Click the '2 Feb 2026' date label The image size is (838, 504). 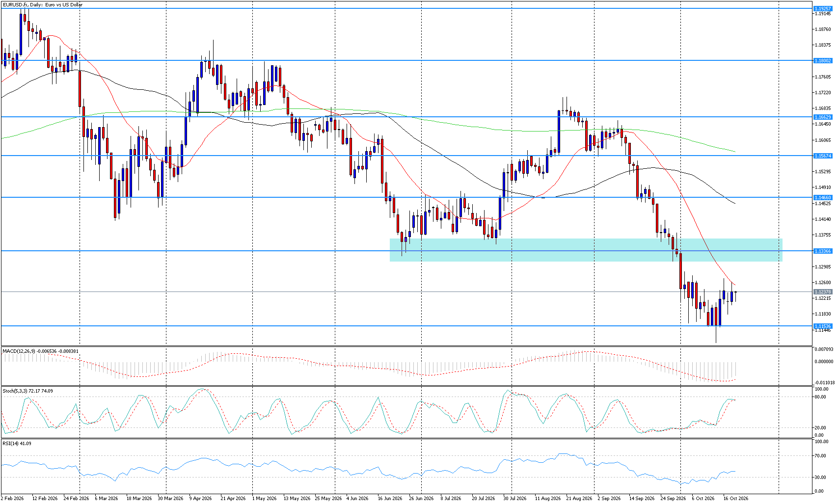coord(13,499)
